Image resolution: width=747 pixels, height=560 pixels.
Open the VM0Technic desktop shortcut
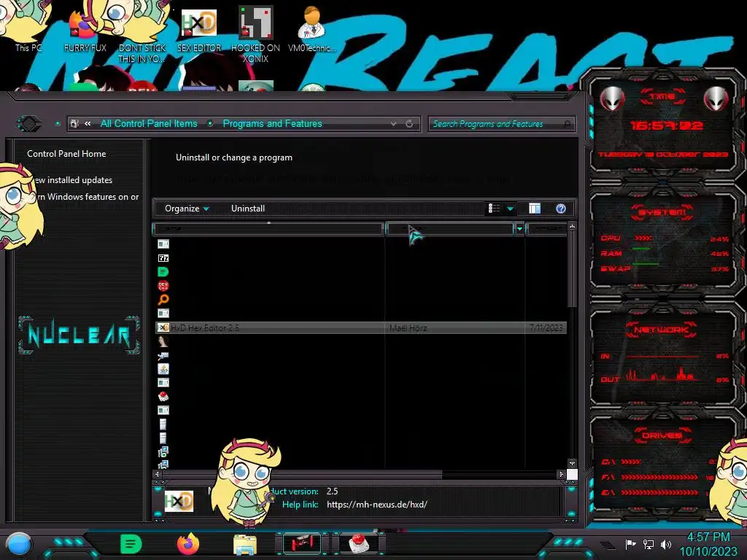(x=311, y=28)
